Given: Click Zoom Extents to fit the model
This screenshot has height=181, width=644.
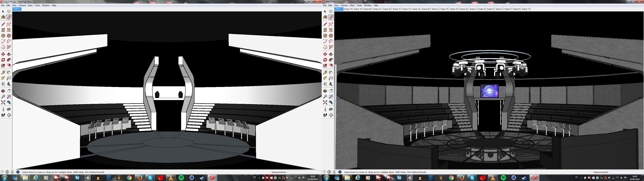Looking at the screenshot, I should pos(3,102).
